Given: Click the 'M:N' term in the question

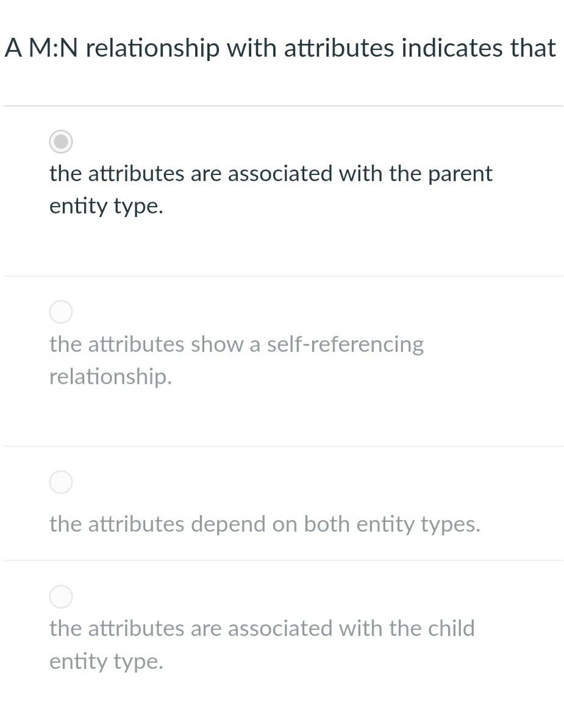Looking at the screenshot, I should [53, 48].
